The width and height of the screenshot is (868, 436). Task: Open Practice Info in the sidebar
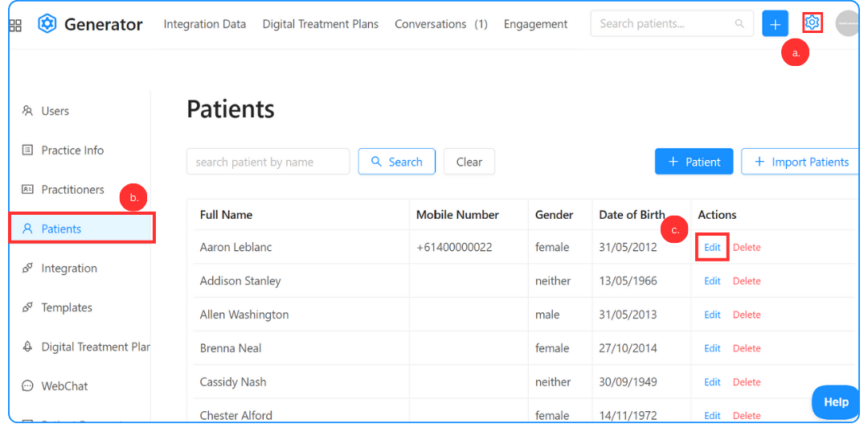(72, 150)
